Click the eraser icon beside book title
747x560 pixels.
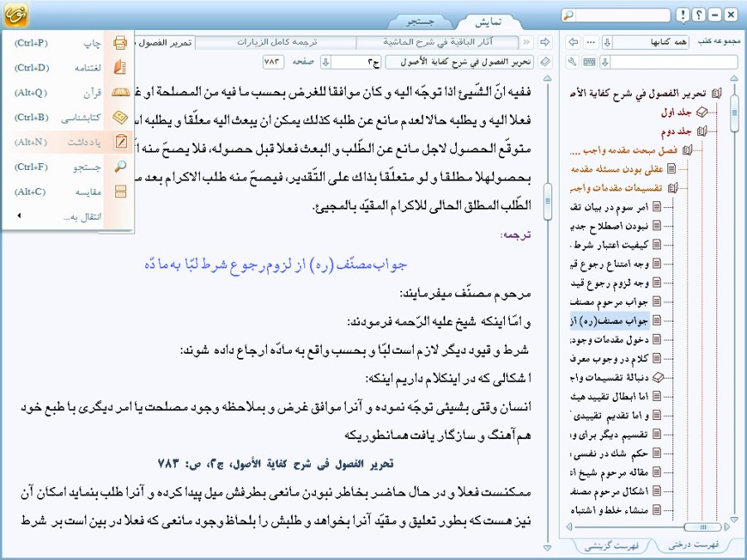(x=545, y=62)
